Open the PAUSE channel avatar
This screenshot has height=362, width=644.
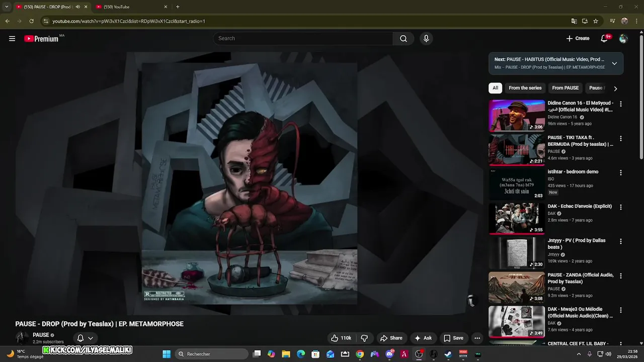pos(22,338)
